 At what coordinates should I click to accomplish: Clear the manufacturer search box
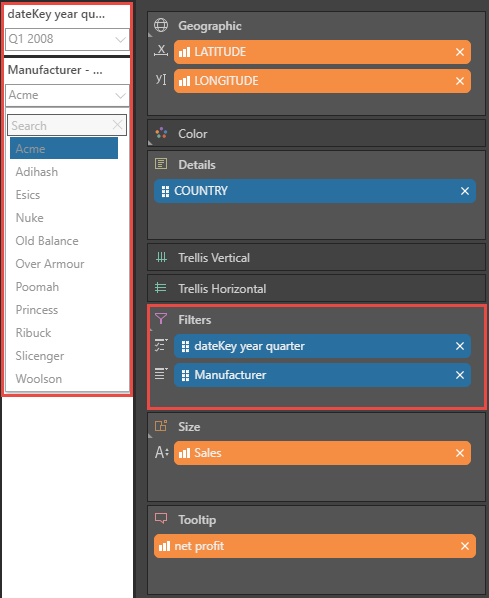point(117,125)
